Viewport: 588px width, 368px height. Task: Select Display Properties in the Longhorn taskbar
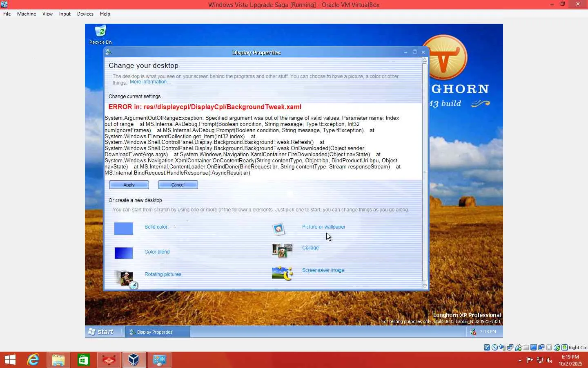[158, 332]
